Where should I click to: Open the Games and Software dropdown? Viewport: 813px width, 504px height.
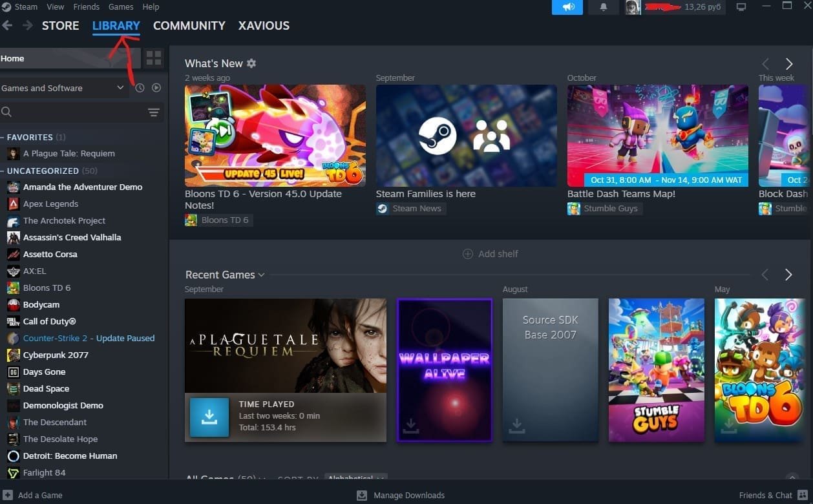coord(63,88)
